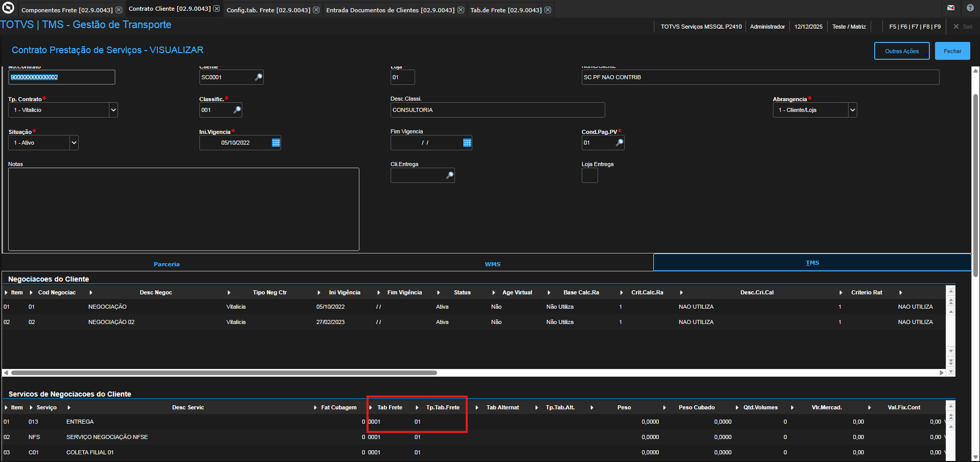Expand the Abrangencia combo box
Viewport: 980px width, 462px height.
(x=852, y=110)
